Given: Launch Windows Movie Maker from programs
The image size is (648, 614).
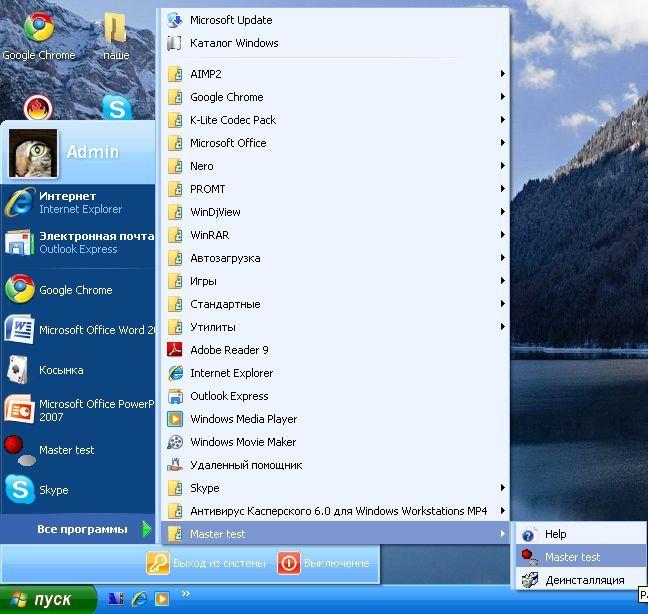Looking at the screenshot, I should 335,442.
